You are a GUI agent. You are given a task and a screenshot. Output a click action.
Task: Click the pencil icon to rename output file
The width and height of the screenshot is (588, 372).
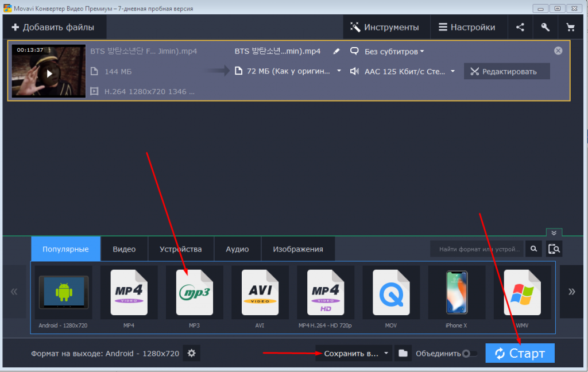[x=336, y=51]
